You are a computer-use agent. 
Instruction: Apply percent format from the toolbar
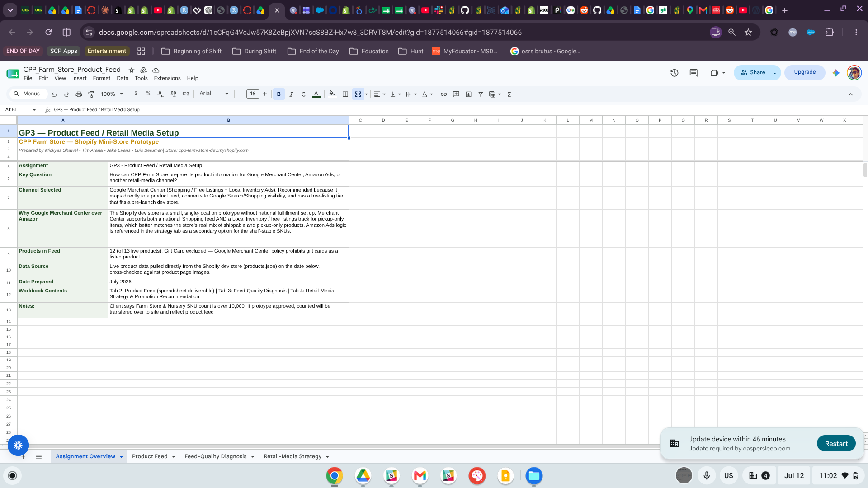[x=148, y=94]
